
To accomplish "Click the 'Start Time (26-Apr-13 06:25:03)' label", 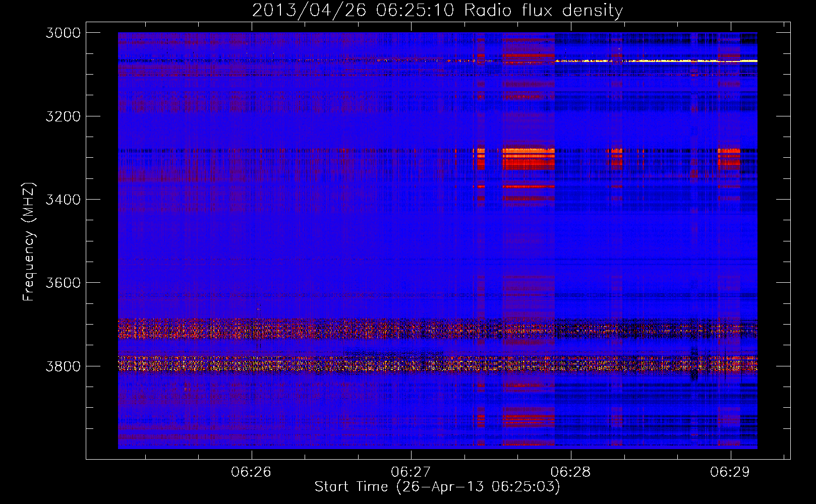I will click(x=437, y=487).
